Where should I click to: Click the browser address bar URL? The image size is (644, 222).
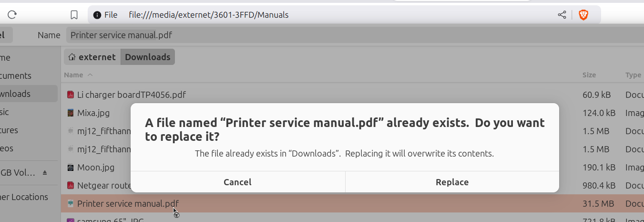[209, 15]
